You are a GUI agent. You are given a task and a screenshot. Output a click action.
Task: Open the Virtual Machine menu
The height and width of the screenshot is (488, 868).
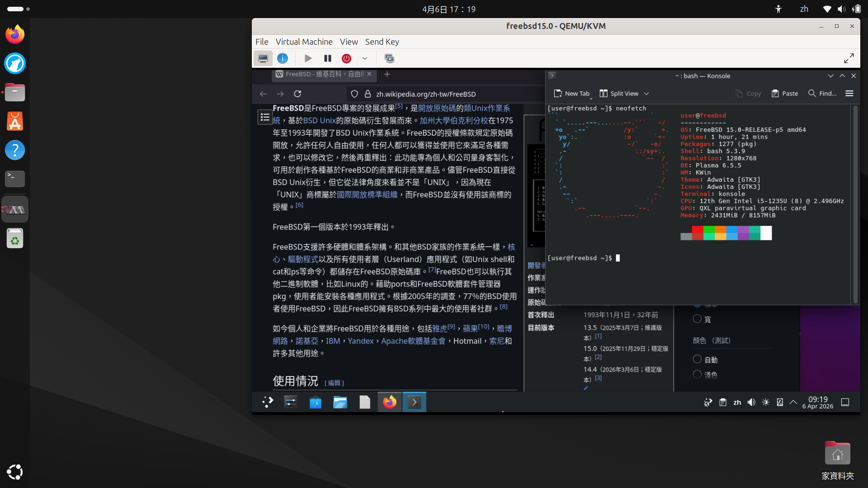(304, 42)
